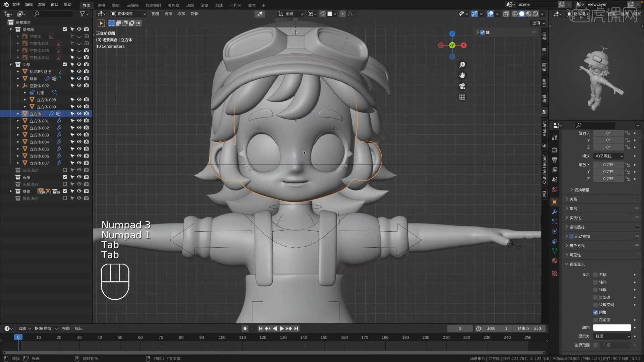The width and height of the screenshot is (644, 362).
Task: Click the 颜色 color swatch in 视图显示
Action: point(613,327)
